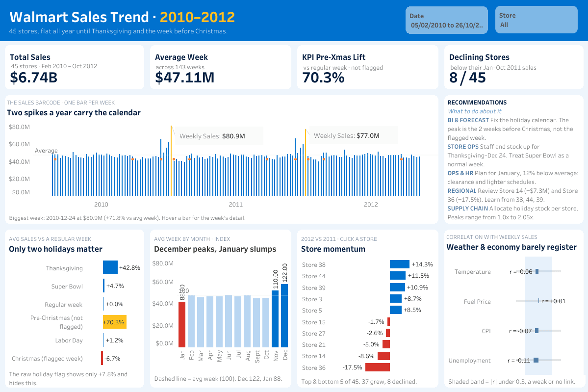
Task: Click the November bar labeled 110.00
Action: 275,319
